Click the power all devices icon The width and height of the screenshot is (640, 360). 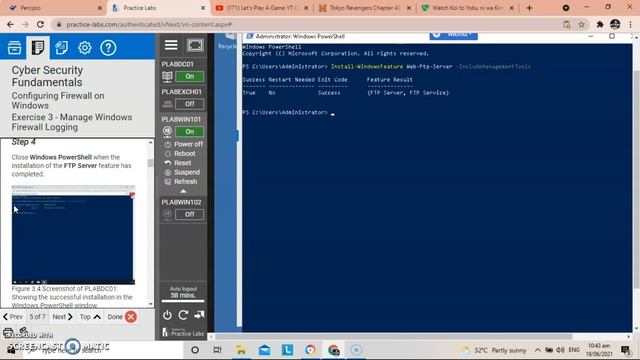[x=167, y=315]
